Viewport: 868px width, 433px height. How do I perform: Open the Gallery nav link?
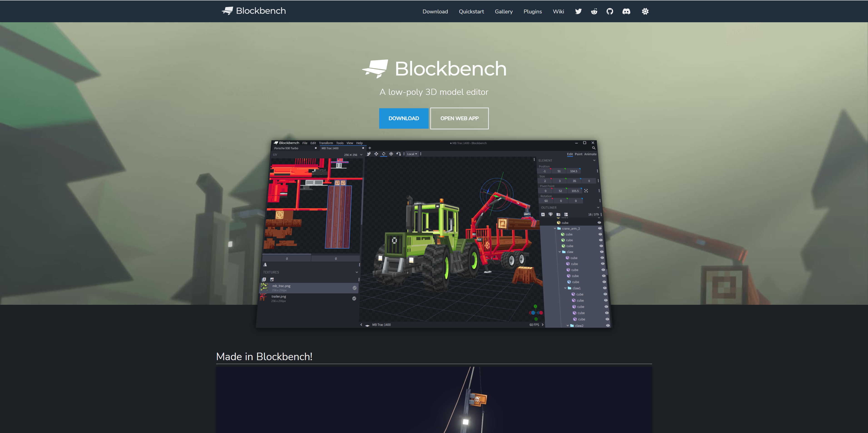point(503,11)
